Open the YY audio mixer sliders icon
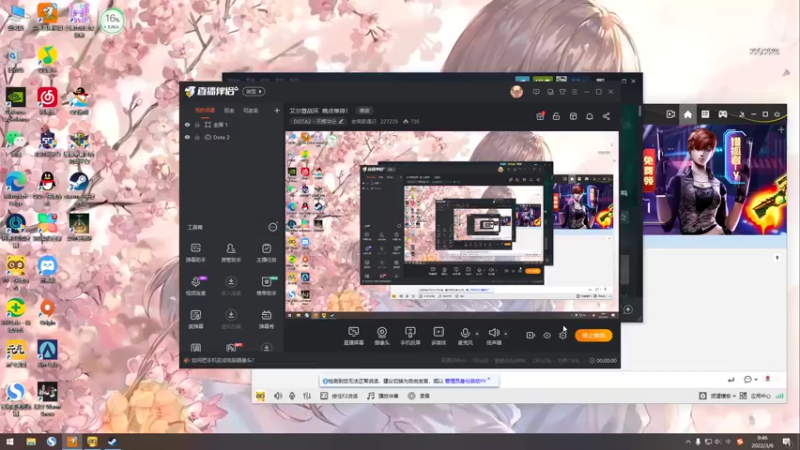The image size is (800, 450). [307, 396]
